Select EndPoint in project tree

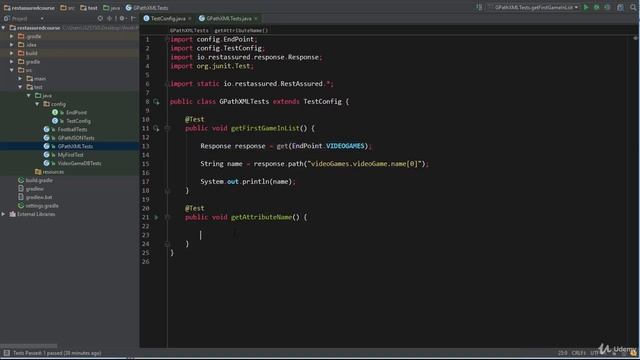tap(76, 113)
